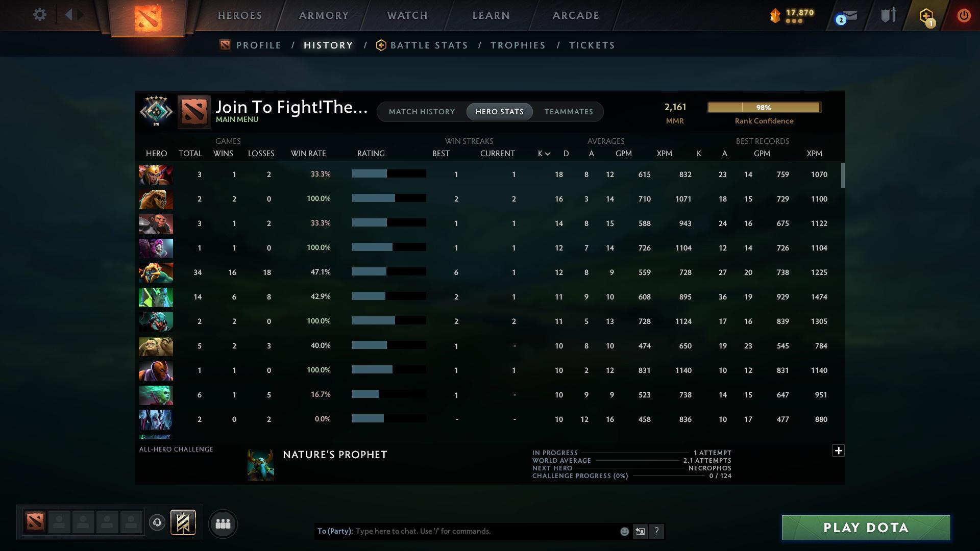The image size is (980, 551).
Task: Toggle the voice headset icon
Action: (x=157, y=522)
